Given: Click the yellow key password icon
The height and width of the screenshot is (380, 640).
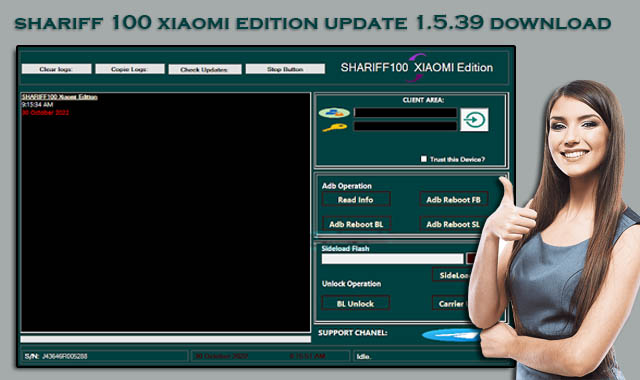Looking at the screenshot, I should [334, 127].
